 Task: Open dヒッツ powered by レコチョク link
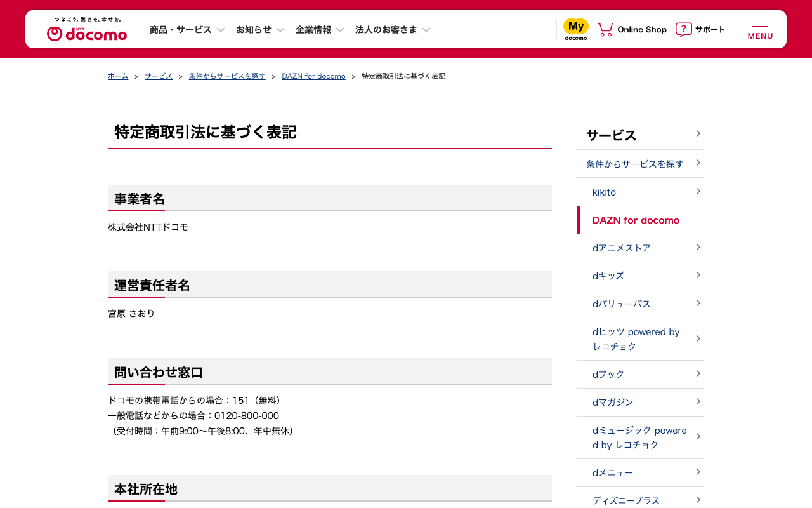click(x=641, y=339)
